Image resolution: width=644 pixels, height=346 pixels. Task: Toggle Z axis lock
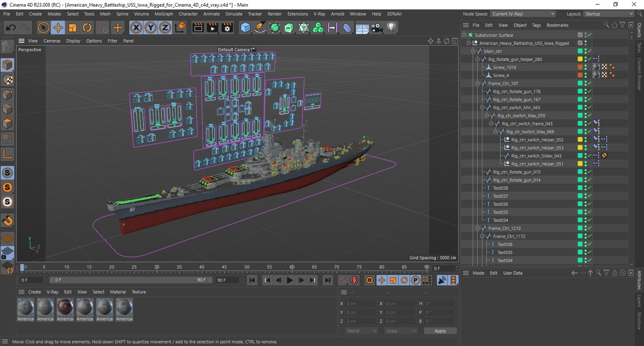(x=165, y=28)
